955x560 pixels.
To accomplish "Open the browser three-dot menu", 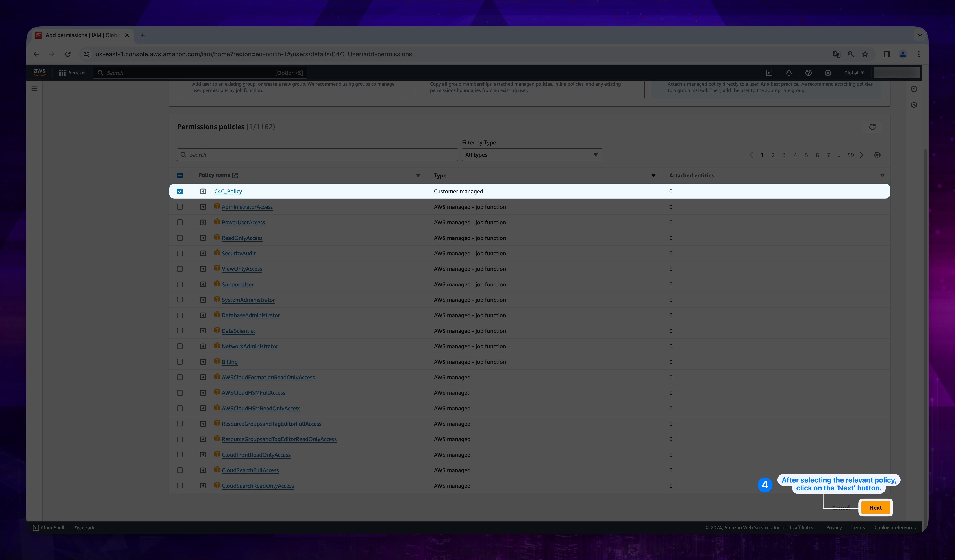I will click(919, 54).
